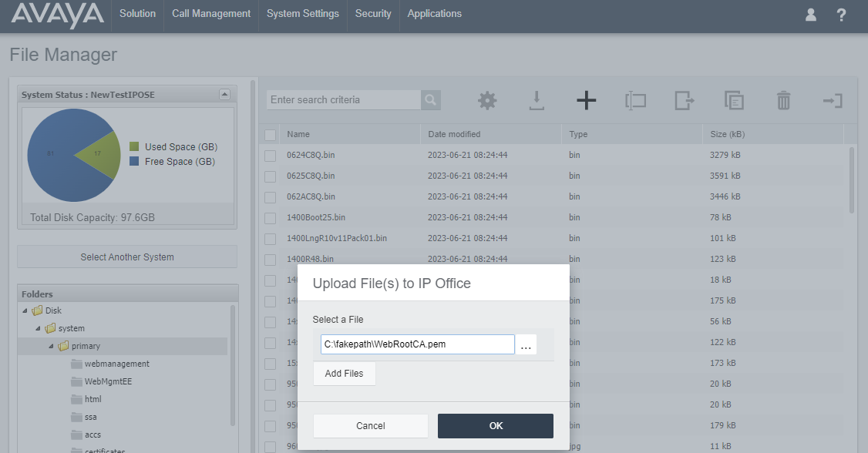The width and height of the screenshot is (868, 453).
Task: Select the system folder in tree
Action: (x=72, y=328)
